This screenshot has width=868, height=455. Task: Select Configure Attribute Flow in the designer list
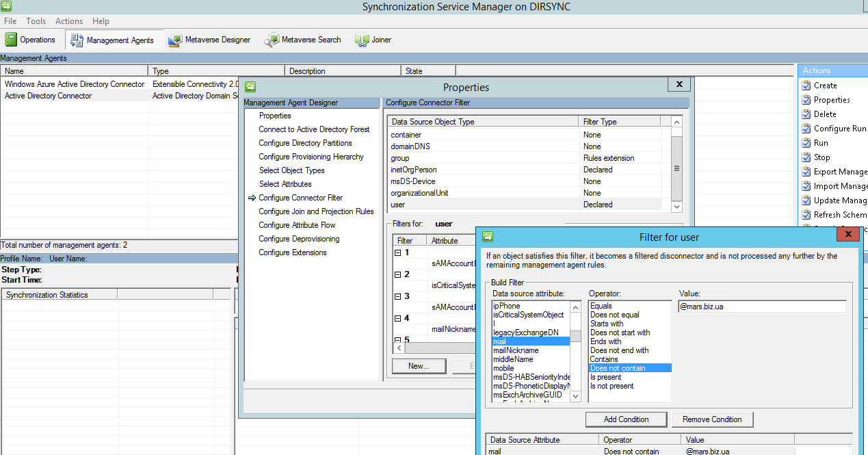pos(297,225)
